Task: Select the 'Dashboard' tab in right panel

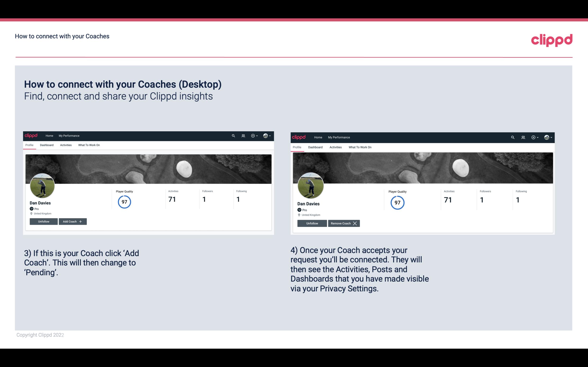Action: click(315, 147)
